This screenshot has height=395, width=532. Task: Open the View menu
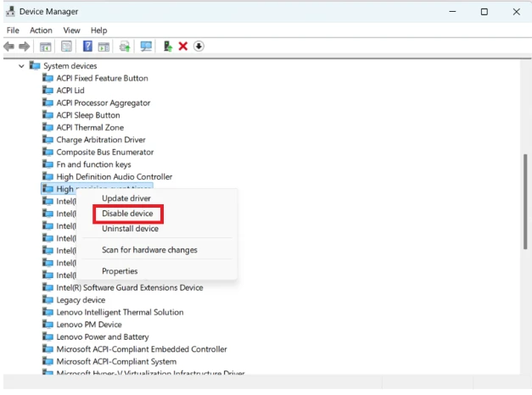[71, 31]
